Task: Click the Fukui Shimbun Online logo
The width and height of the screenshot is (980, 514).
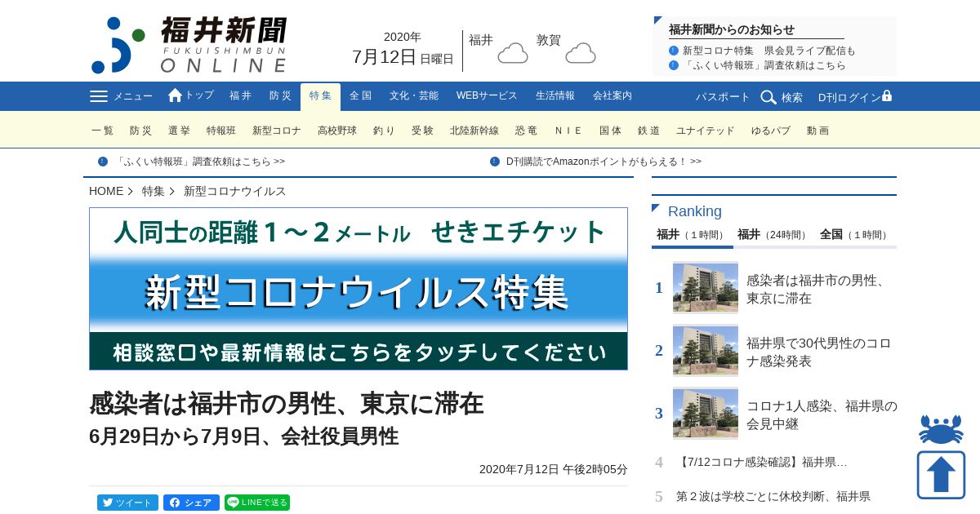Action: [x=189, y=45]
